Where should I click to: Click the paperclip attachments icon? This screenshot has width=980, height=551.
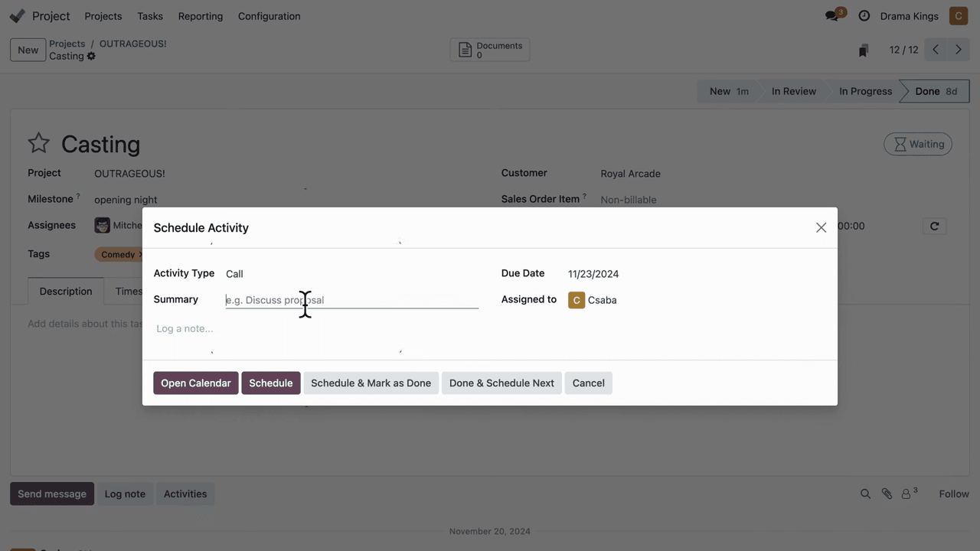pos(887,494)
